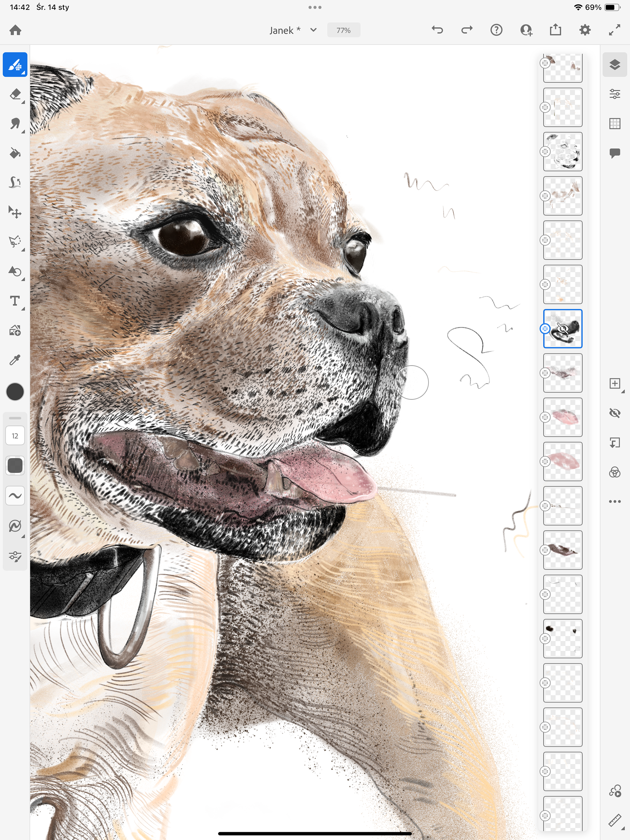Undo the last action
Screen dimensions: 630x840
click(437, 30)
